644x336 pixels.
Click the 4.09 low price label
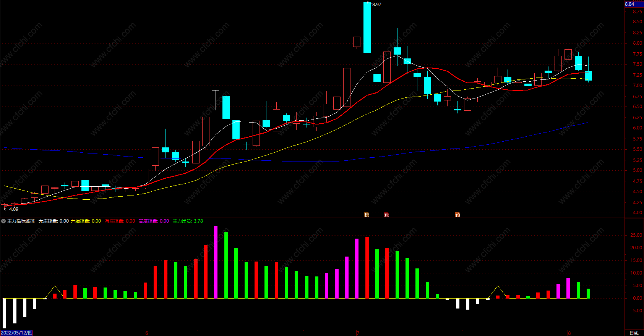click(x=14, y=209)
